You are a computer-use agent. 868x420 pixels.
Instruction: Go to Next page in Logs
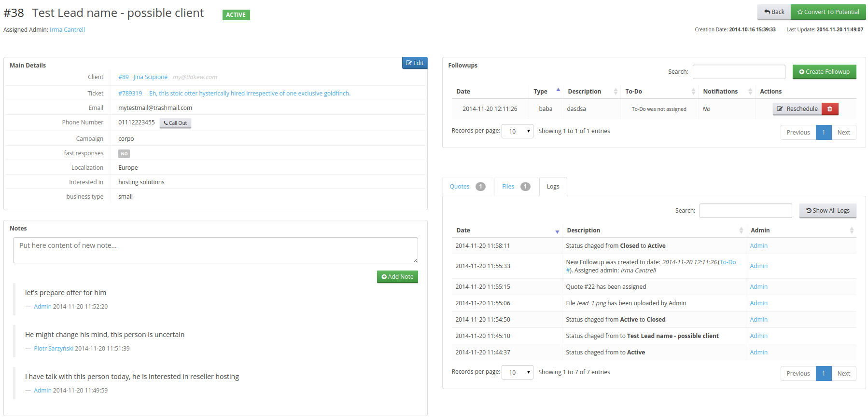[x=843, y=374]
